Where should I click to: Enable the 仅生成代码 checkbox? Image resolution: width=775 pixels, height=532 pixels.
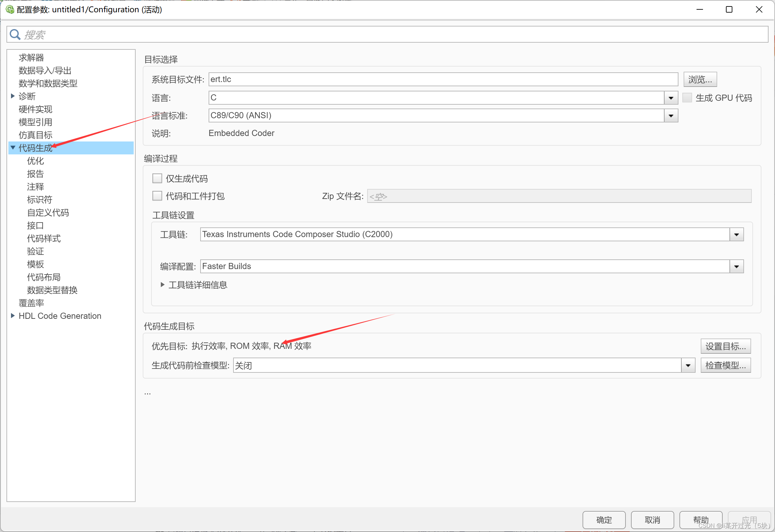pos(157,178)
